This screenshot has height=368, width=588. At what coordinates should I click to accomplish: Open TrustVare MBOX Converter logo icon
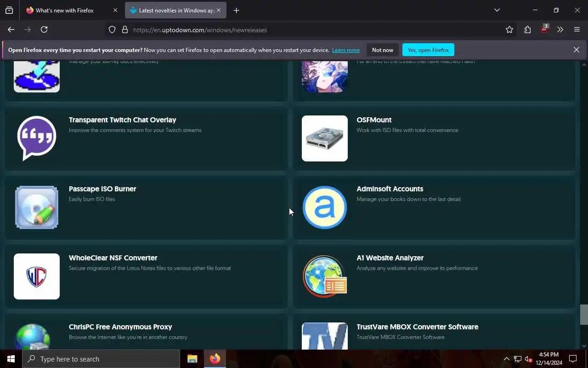tap(325, 336)
